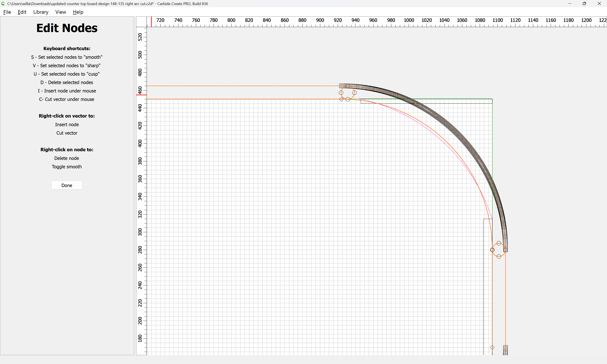The width and height of the screenshot is (607, 364).
Task: Open the Edit menu
Action: coord(22,12)
